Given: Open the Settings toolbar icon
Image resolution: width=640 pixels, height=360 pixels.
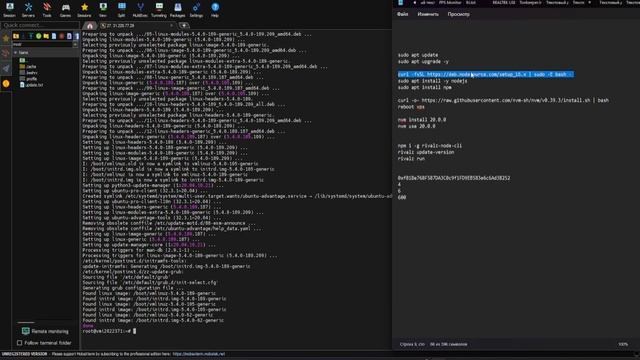Looking at the screenshot, I should [196, 10].
